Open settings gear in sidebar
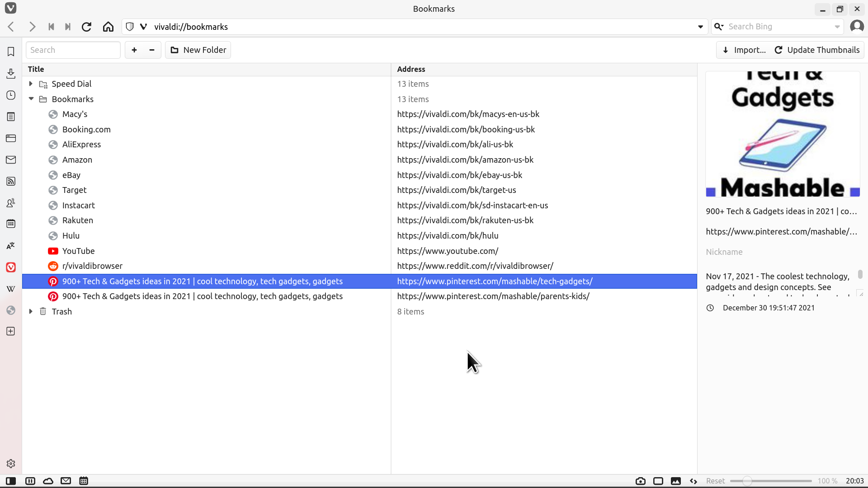The width and height of the screenshot is (868, 488). pos(11,464)
